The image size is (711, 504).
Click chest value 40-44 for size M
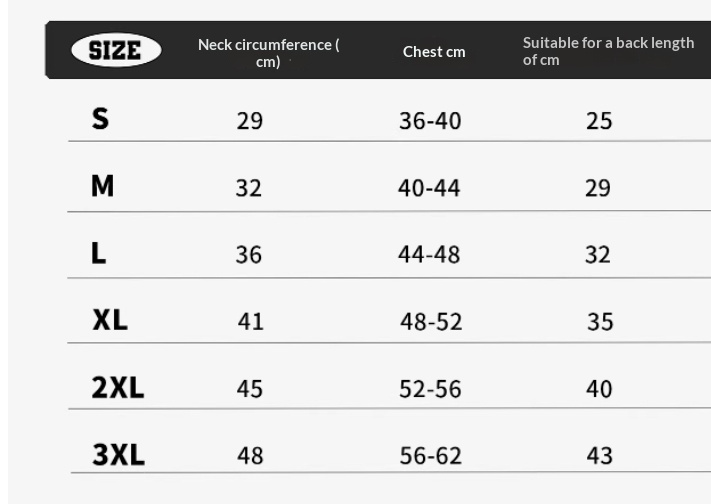429,188
